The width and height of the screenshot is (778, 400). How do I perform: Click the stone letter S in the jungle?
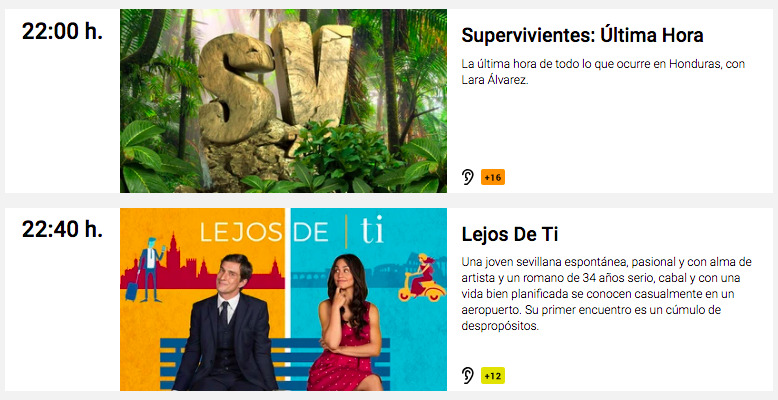pyautogui.click(x=234, y=88)
